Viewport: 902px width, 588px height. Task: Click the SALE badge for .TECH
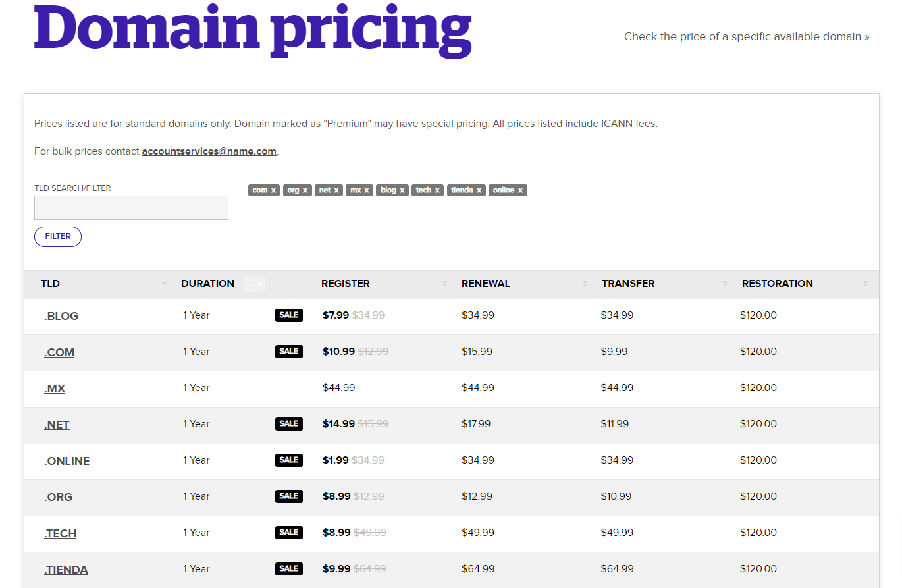288,532
